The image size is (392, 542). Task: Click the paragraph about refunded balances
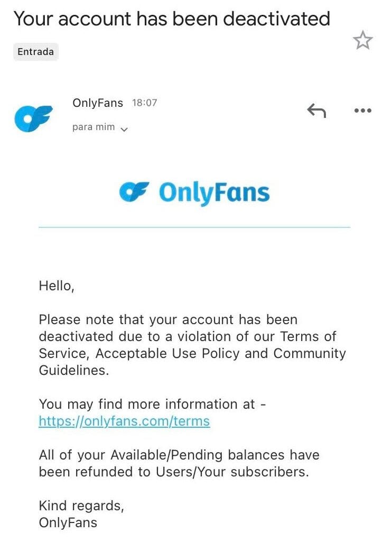point(179,463)
